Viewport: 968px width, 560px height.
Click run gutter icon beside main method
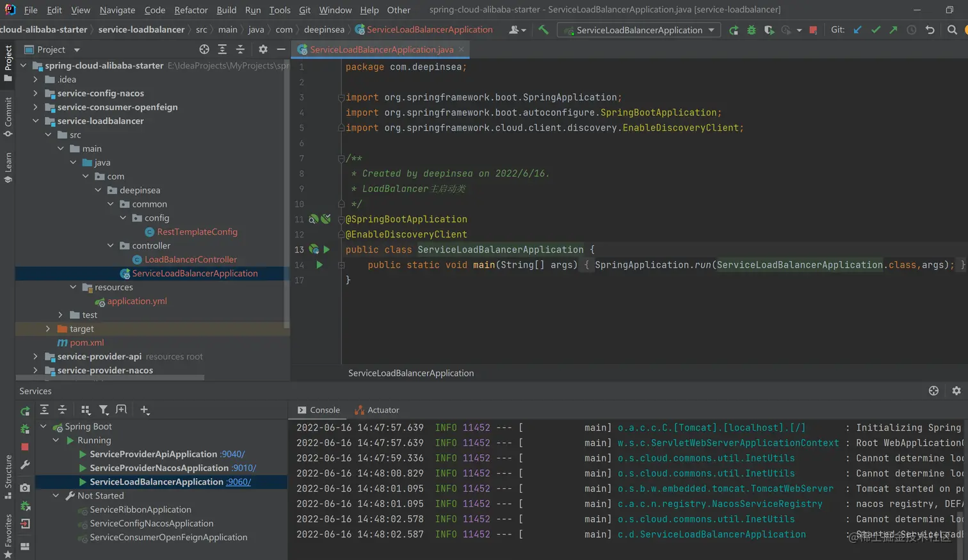319,265
